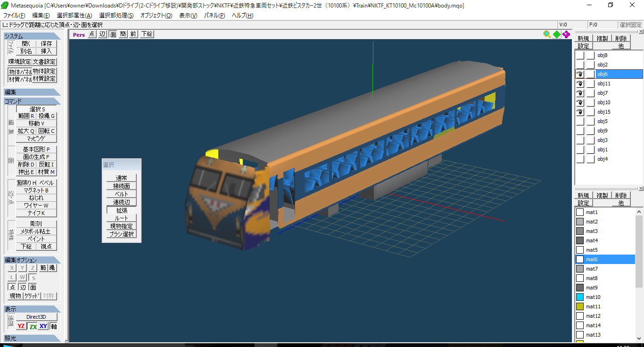Show obj8 via its visibility box
Viewport: 644px width, 347px height.
(x=580, y=55)
